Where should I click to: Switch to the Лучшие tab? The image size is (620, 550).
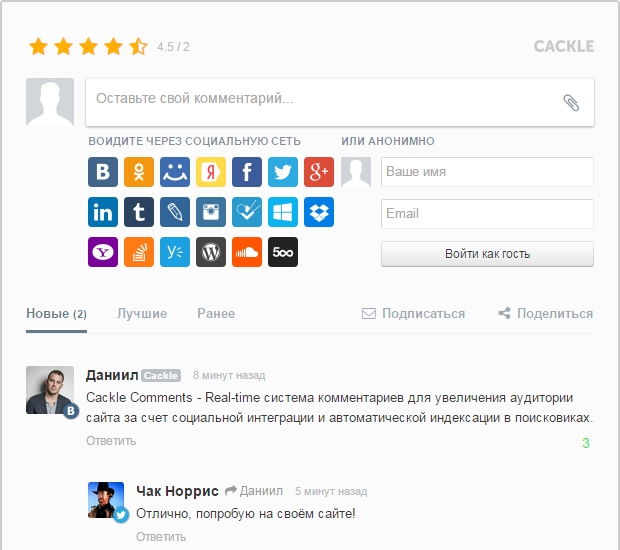(142, 314)
